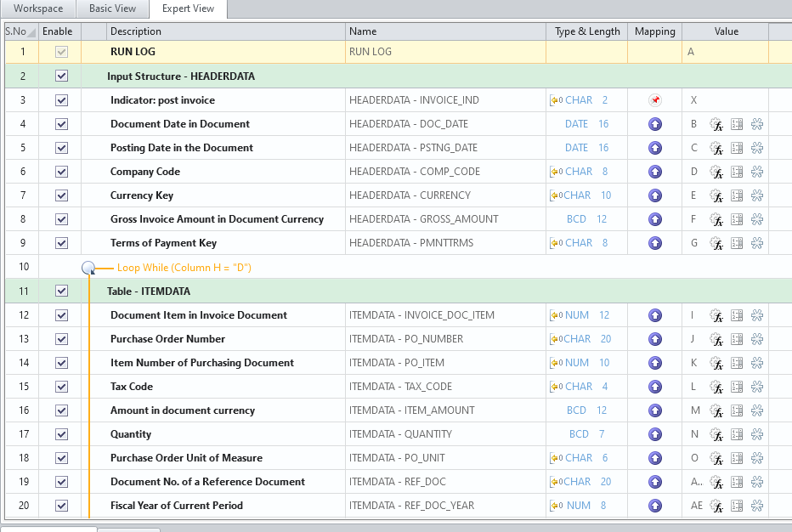Click the Document No. of a Reference Document description

click(207, 482)
